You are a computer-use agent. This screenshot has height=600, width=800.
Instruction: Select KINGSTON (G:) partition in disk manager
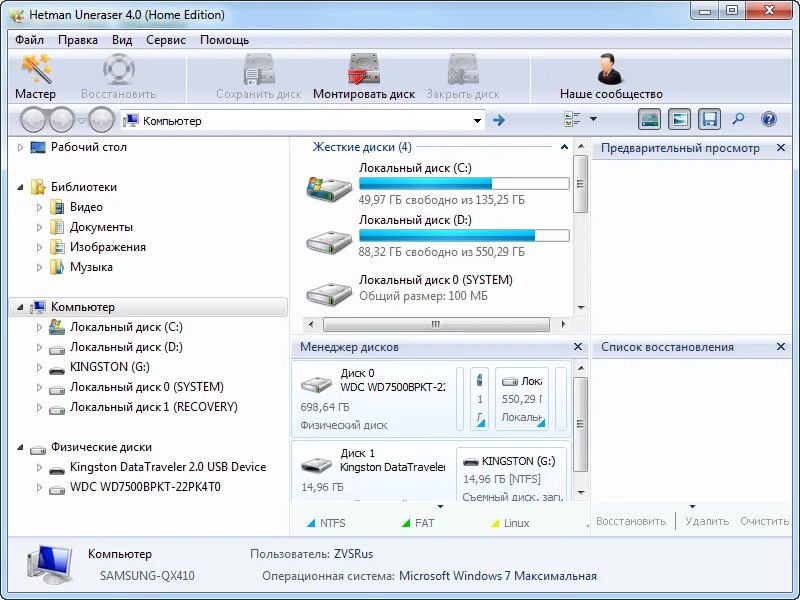[512, 474]
